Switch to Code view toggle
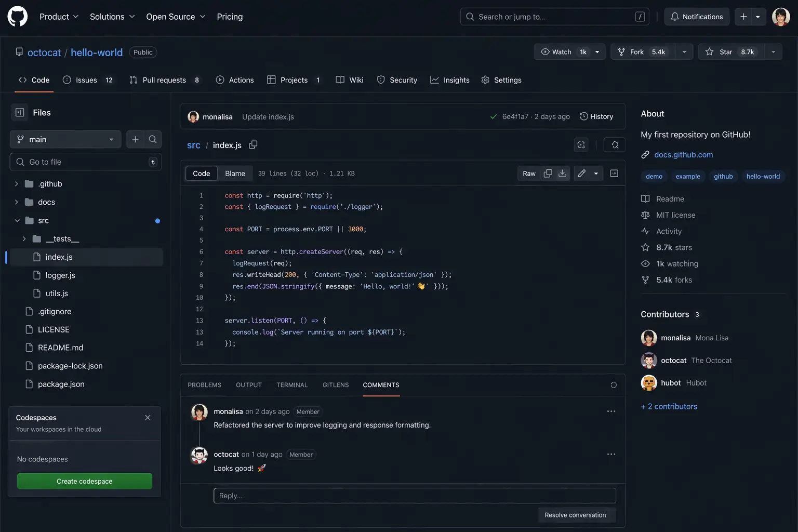The width and height of the screenshot is (798, 532). pyautogui.click(x=201, y=174)
